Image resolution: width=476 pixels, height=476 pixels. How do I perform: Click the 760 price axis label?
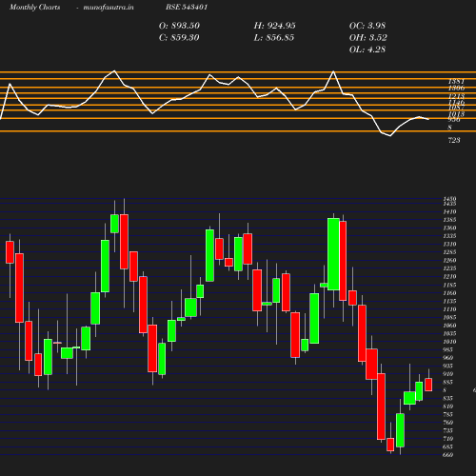[x=448, y=423]
